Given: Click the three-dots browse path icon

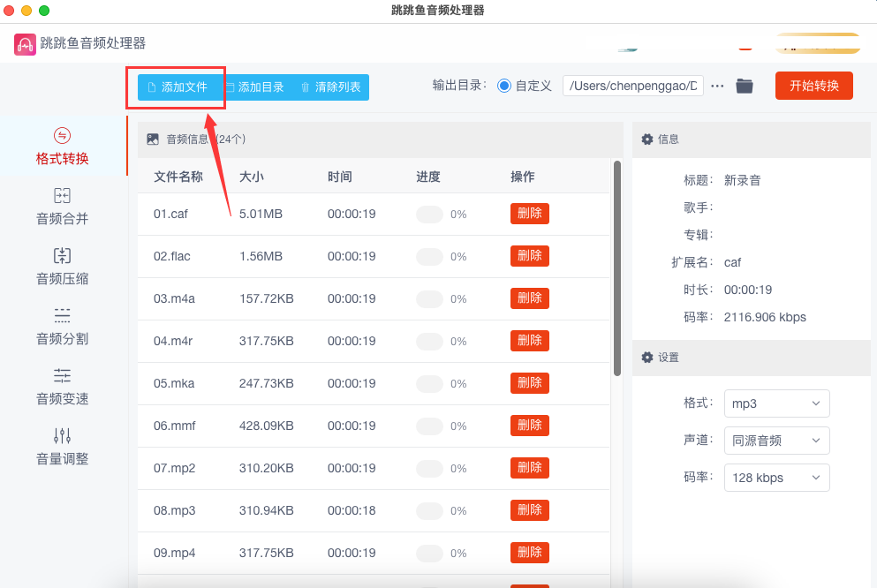Looking at the screenshot, I should click(x=717, y=86).
